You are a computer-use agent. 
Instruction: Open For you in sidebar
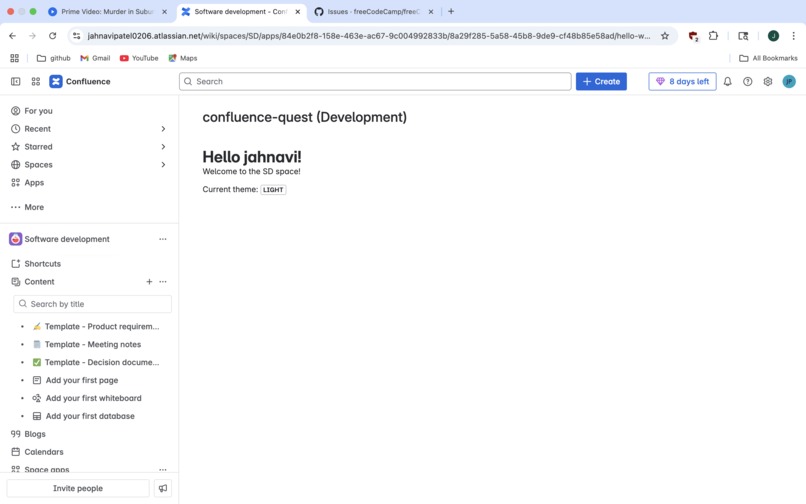coord(32,111)
